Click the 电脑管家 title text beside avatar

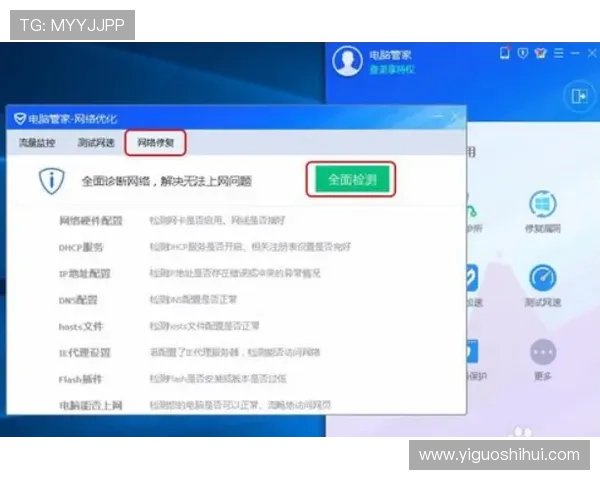[x=390, y=55]
